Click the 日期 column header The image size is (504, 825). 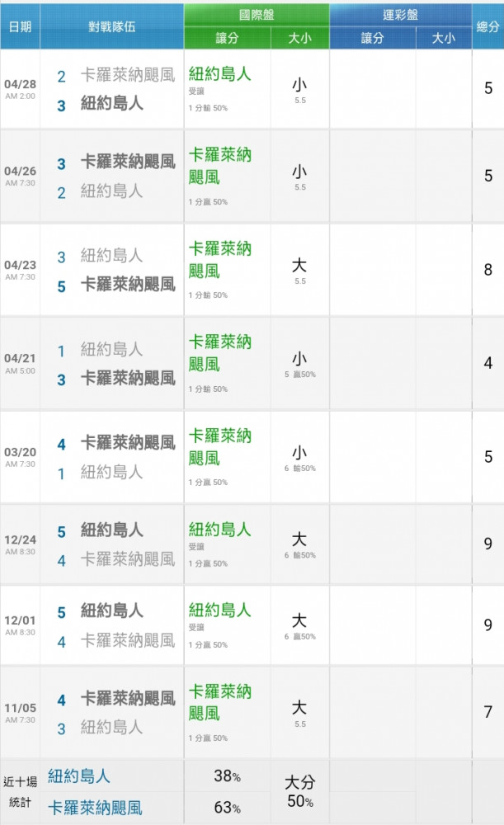[x=20, y=27]
